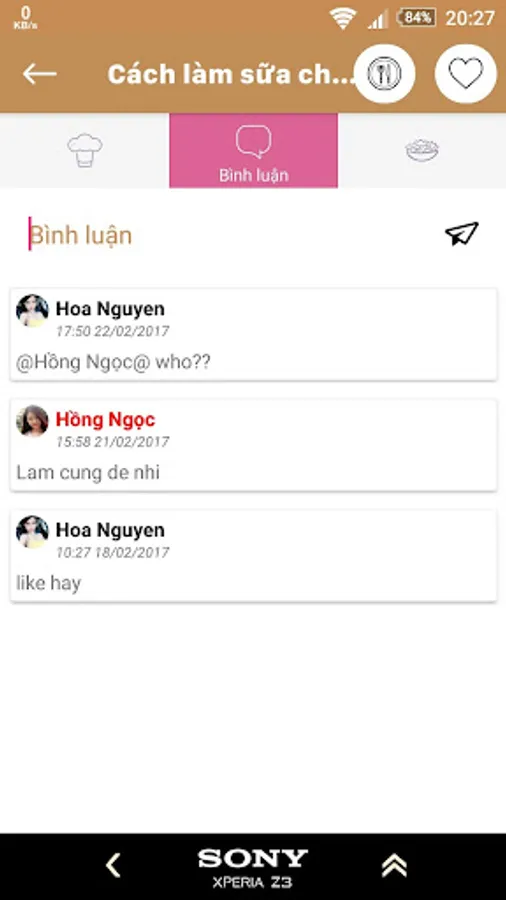Tap the recipe title 'Cách làm sữa ch...'

tap(231, 75)
